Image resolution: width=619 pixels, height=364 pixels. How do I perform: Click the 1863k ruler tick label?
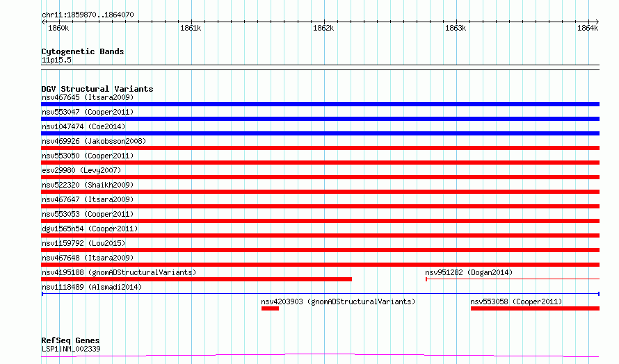pyautogui.click(x=456, y=28)
